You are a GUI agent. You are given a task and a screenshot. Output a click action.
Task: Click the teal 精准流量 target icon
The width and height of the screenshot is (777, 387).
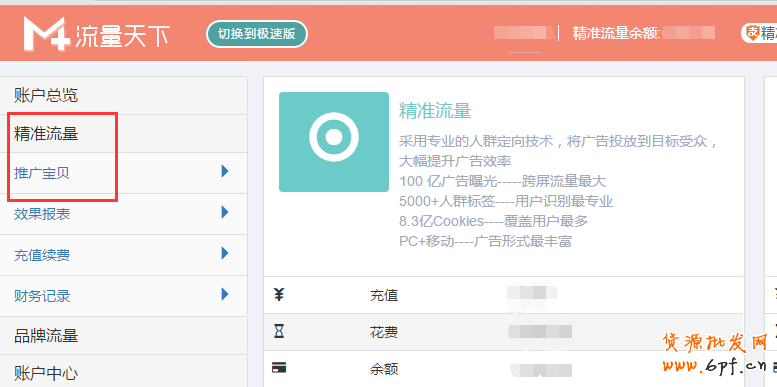pyautogui.click(x=334, y=142)
